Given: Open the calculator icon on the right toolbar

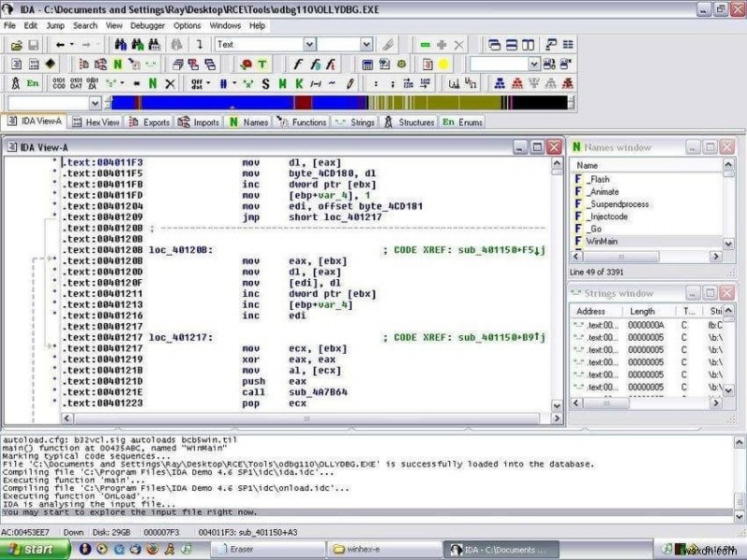Looking at the screenshot, I should click(x=366, y=63).
